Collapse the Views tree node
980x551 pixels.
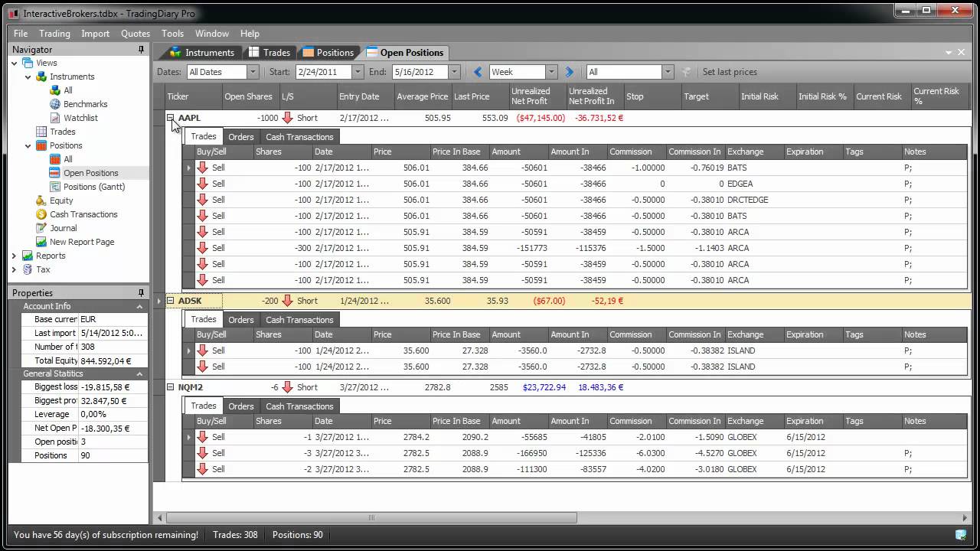(15, 63)
